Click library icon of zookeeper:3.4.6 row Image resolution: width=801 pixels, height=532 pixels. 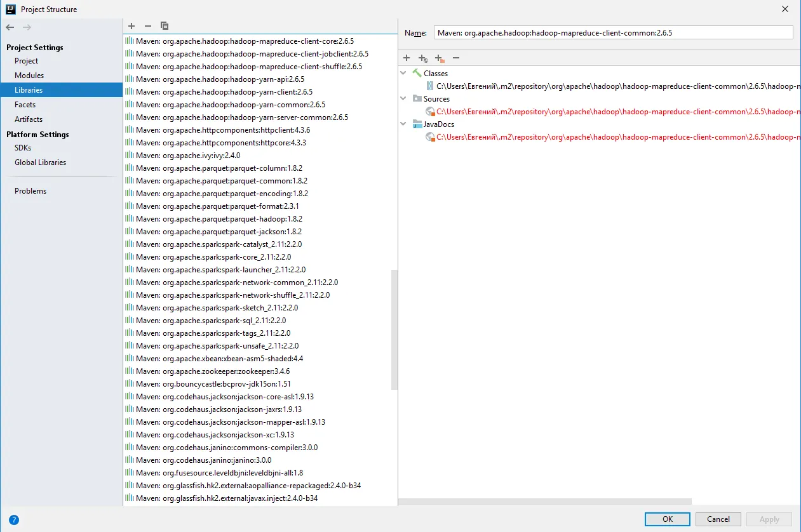130,371
